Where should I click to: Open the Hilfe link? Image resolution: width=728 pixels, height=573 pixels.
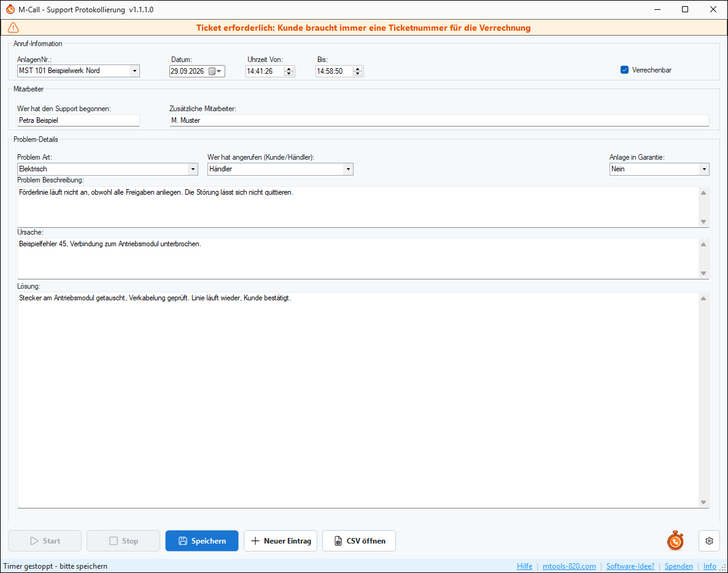[525, 566]
